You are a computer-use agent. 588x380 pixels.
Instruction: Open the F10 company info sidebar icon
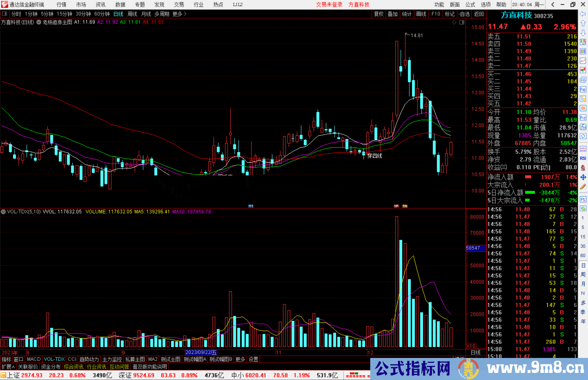[583, 89]
